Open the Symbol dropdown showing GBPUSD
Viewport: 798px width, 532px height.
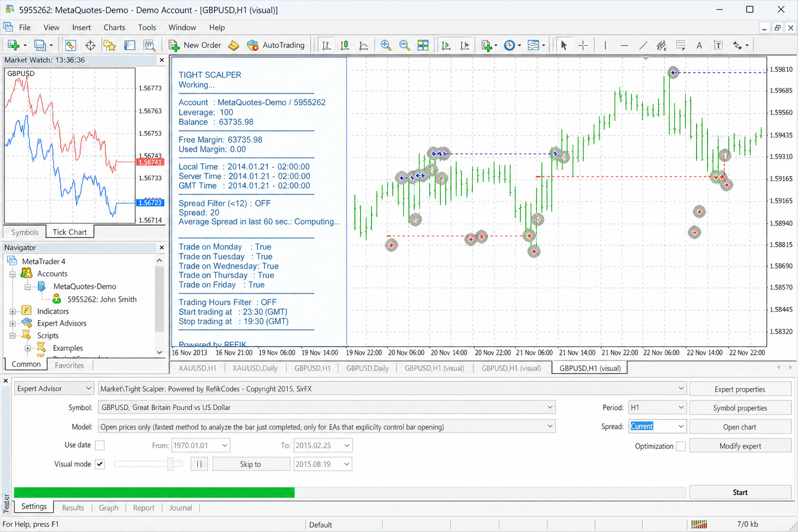click(327, 407)
